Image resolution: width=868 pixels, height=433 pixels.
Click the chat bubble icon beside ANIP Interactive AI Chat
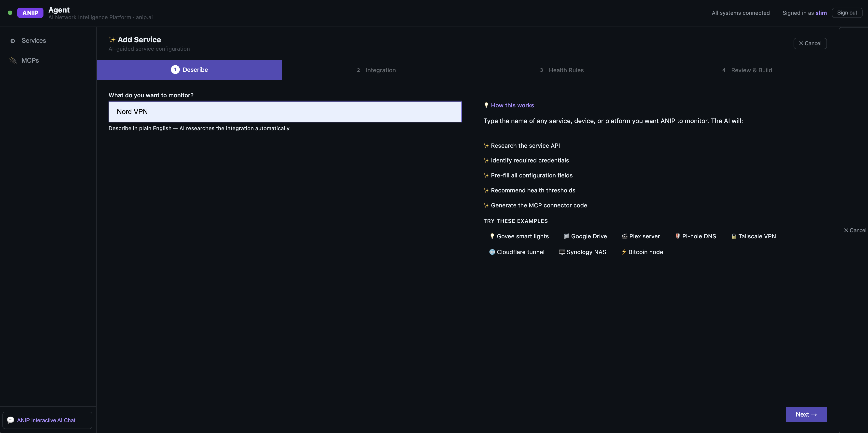tap(11, 420)
